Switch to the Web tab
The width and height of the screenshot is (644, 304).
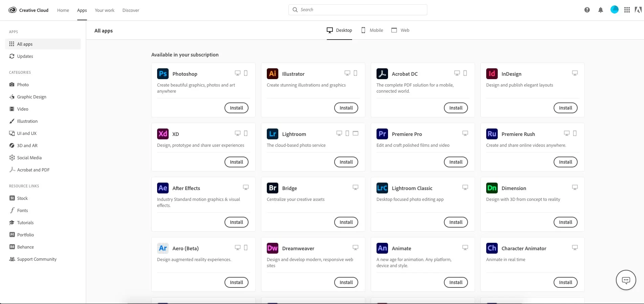(x=401, y=30)
